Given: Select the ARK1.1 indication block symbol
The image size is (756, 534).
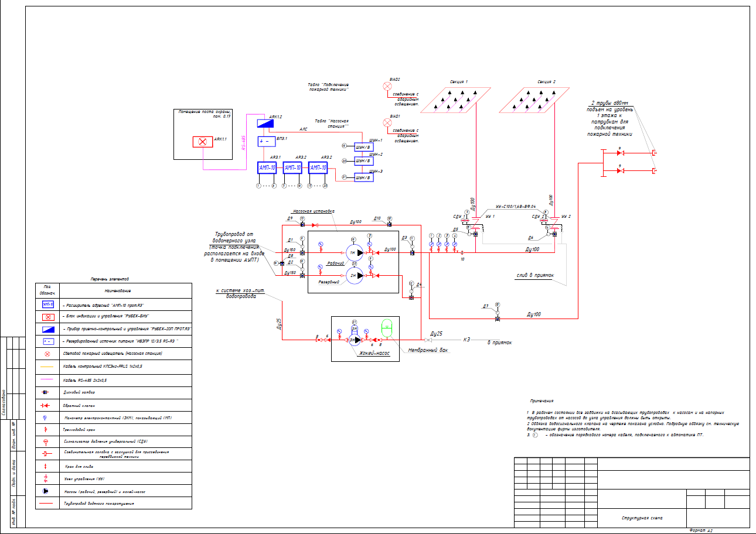Looking at the screenshot, I should coord(203,142).
